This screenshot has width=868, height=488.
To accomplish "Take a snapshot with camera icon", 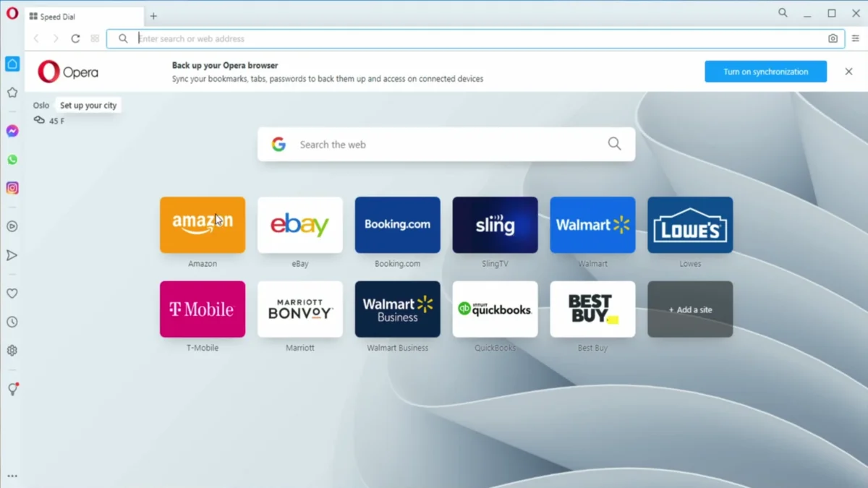I will pyautogui.click(x=833, y=38).
